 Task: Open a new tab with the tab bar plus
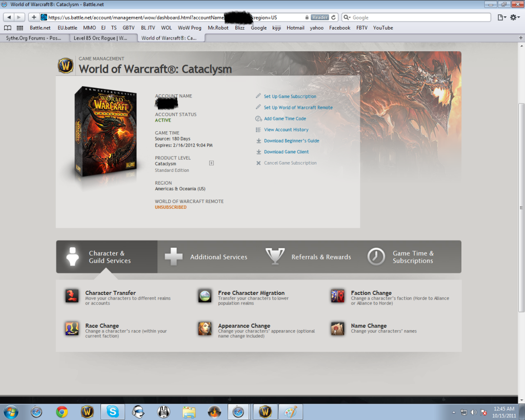(x=521, y=38)
